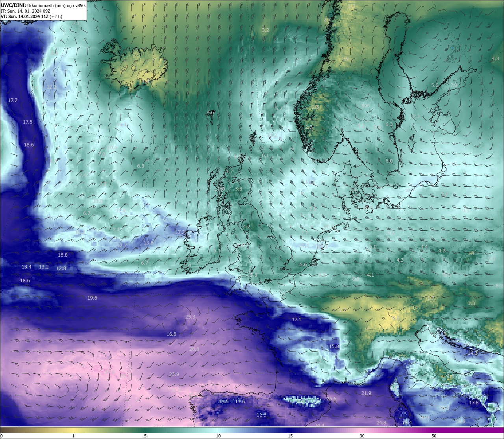Click the color scale label '30'
Screen dimensions: 504x439
[x=362, y=436]
